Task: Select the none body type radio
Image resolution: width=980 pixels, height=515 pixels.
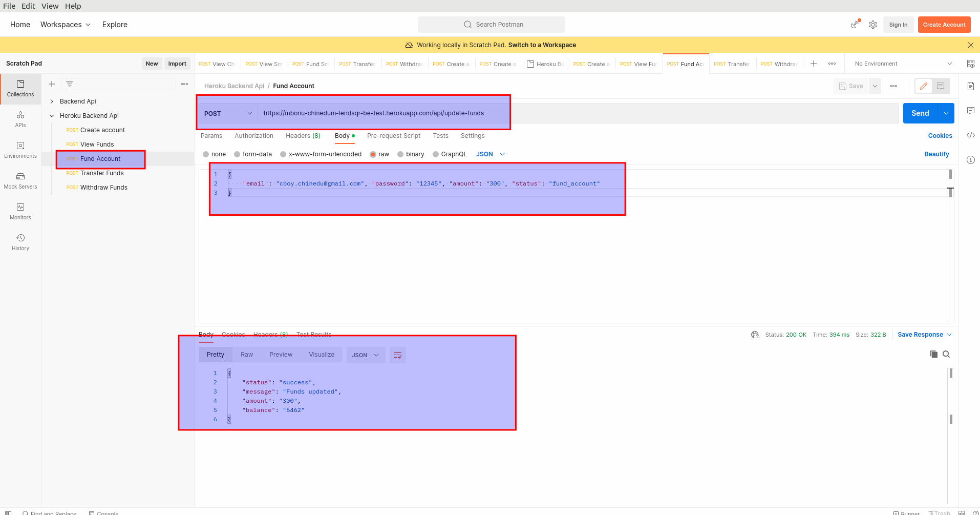Action: pyautogui.click(x=206, y=154)
